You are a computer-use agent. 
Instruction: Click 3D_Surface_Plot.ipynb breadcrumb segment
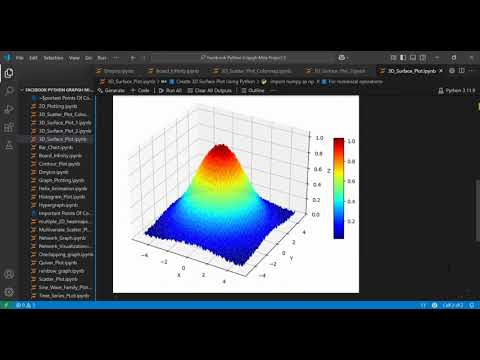(x=128, y=81)
